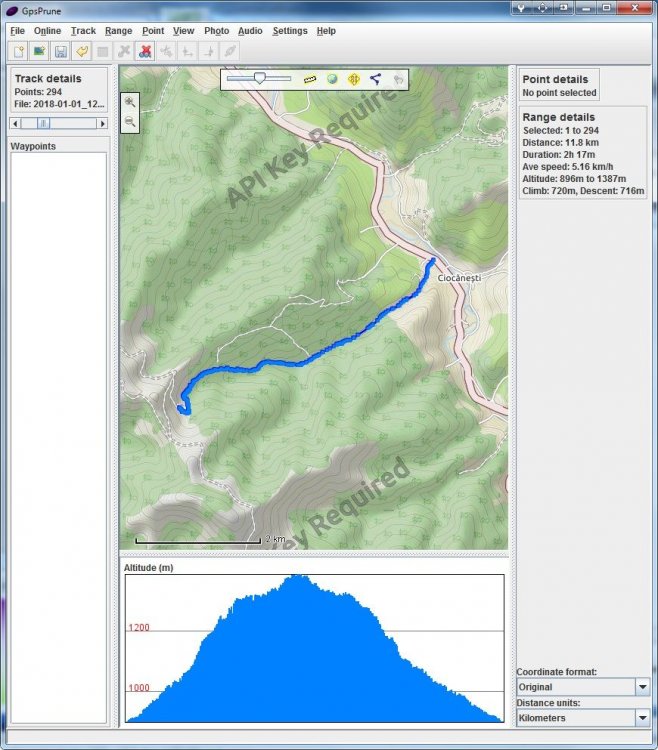Open the Distance units dropdown showing Kilometers

pyautogui.click(x=583, y=718)
